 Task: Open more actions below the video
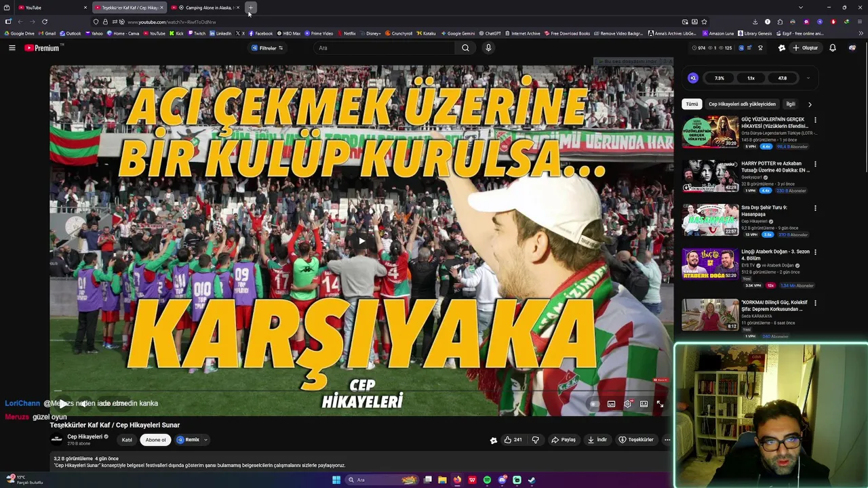click(667, 440)
